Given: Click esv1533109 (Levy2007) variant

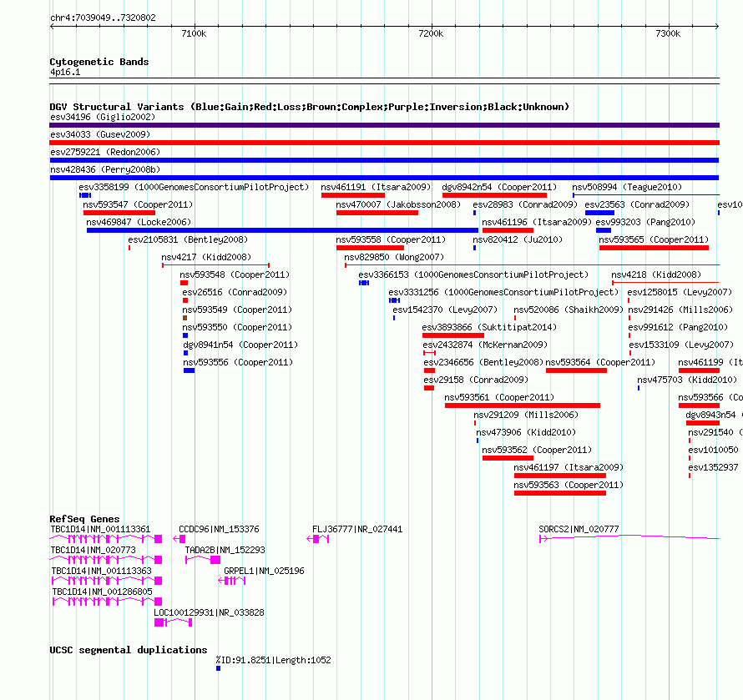Looking at the screenshot, I should [x=630, y=353].
